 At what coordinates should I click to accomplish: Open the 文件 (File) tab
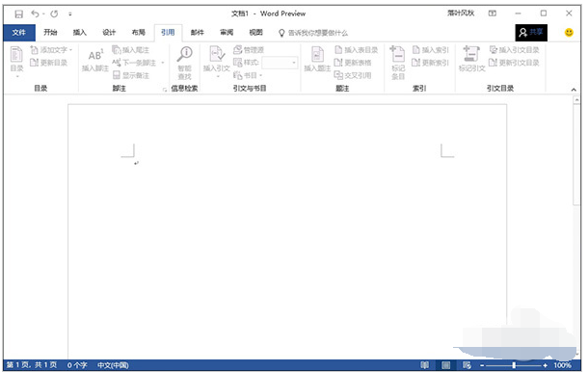tap(19, 33)
